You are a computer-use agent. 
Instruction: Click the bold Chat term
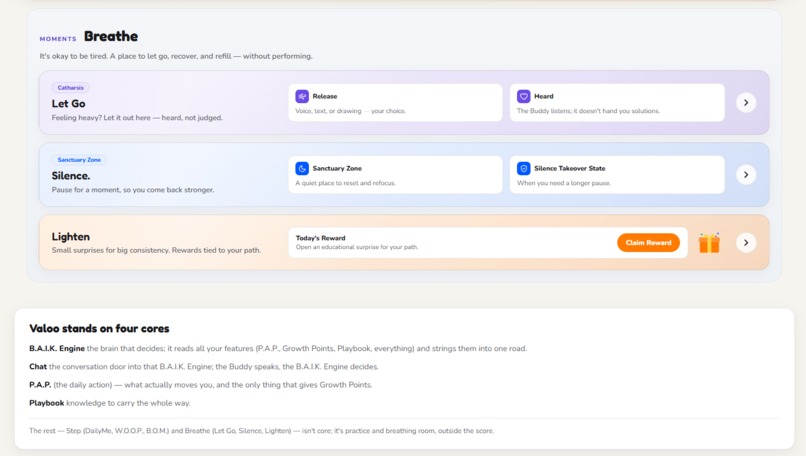(38, 367)
